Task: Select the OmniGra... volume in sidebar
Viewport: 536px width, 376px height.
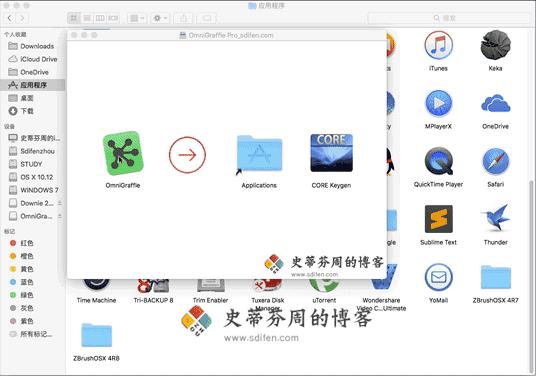Action: coord(32,216)
